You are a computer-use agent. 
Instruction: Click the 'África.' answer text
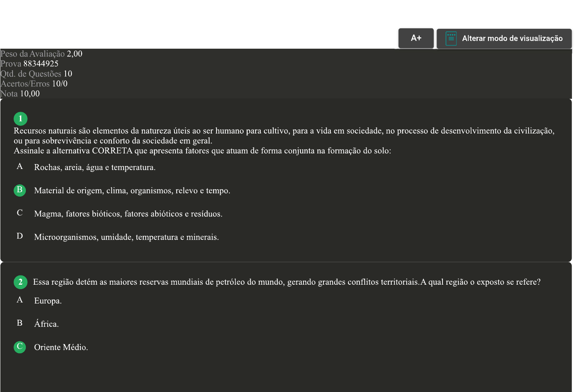(46, 324)
